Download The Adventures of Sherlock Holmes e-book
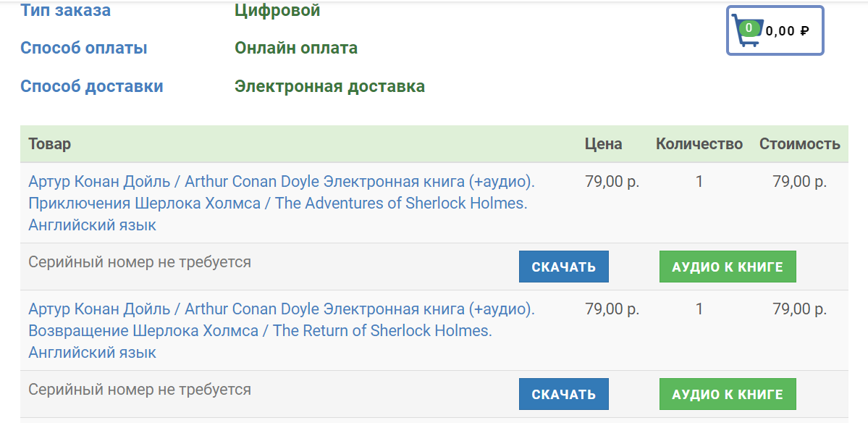 563,267
